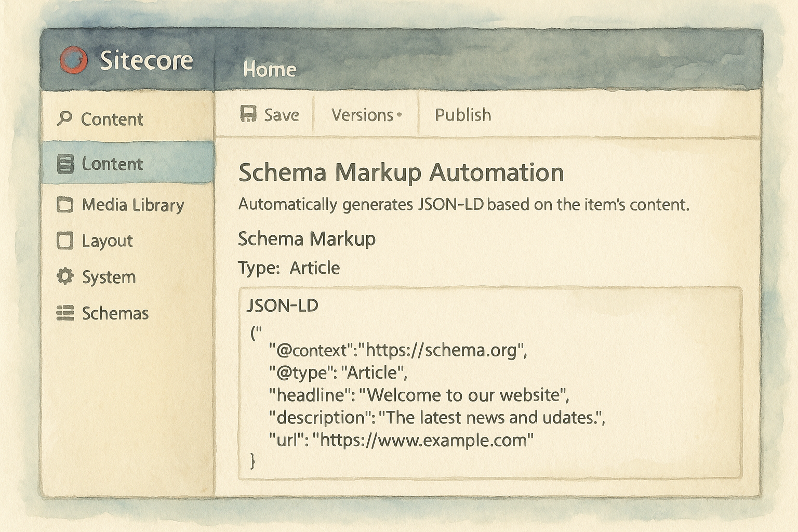Click the headline line in JSON-LD box
798x532 pixels.
pyautogui.click(x=419, y=395)
